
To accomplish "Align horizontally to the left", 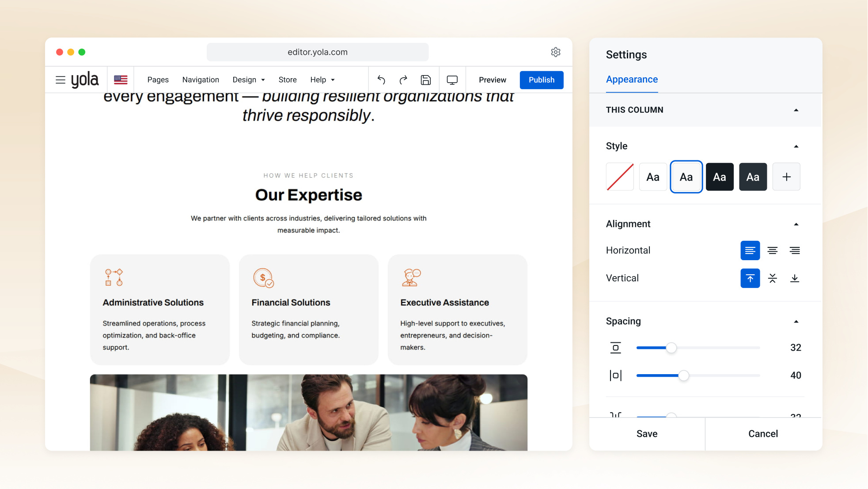I will click(750, 250).
